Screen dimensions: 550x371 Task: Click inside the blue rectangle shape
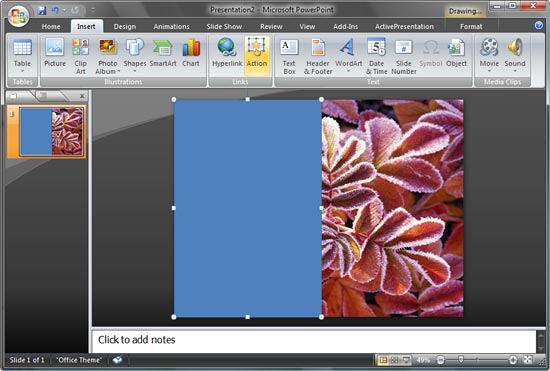(248, 208)
